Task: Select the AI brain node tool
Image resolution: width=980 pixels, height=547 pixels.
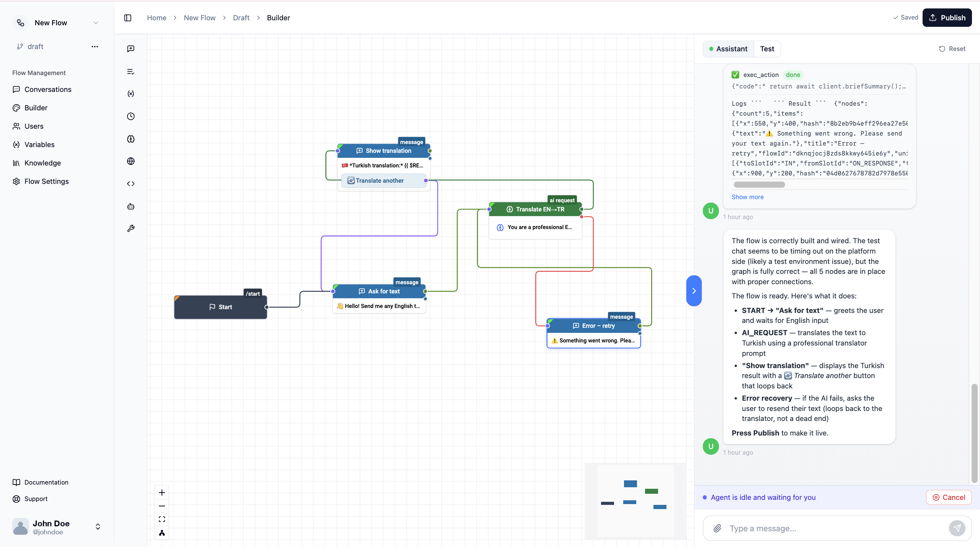Action: tap(131, 139)
